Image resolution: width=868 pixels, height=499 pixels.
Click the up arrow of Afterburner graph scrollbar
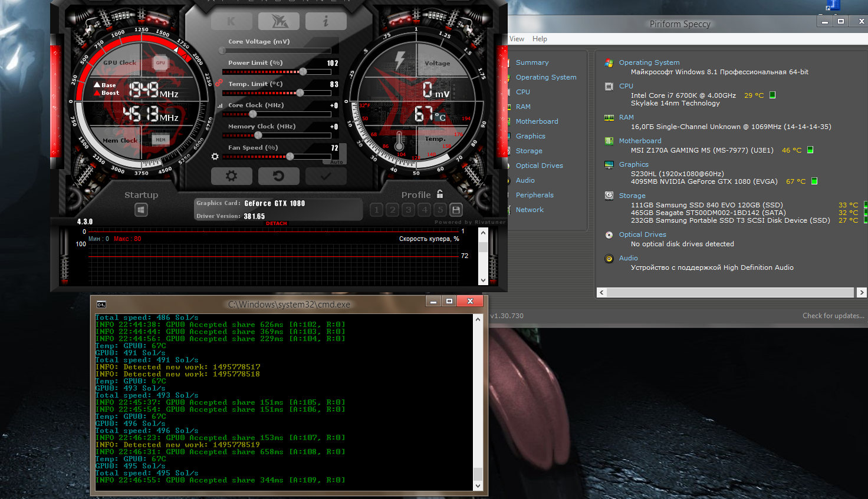click(x=483, y=233)
